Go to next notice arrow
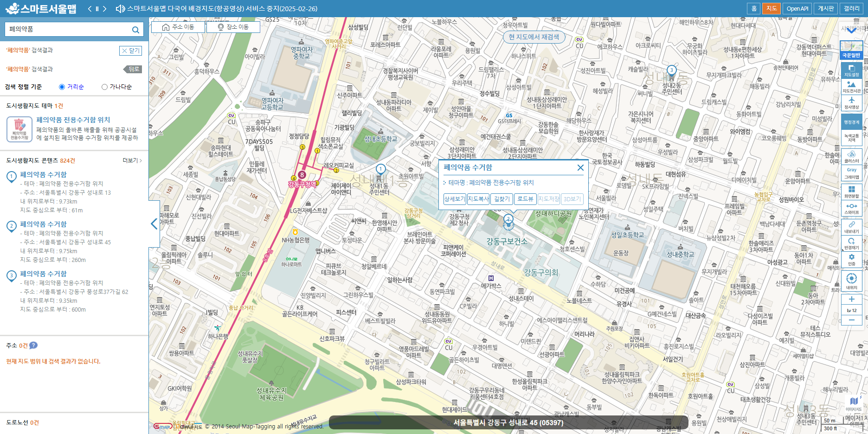868x434 pixels. coord(104,9)
